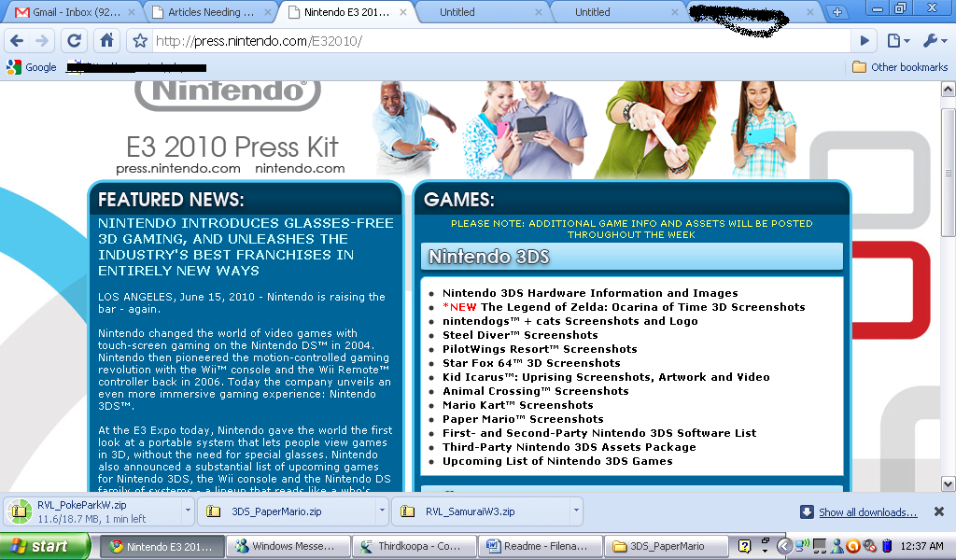
Task: Open the Windows Messenger tray icon
Action: (836, 546)
